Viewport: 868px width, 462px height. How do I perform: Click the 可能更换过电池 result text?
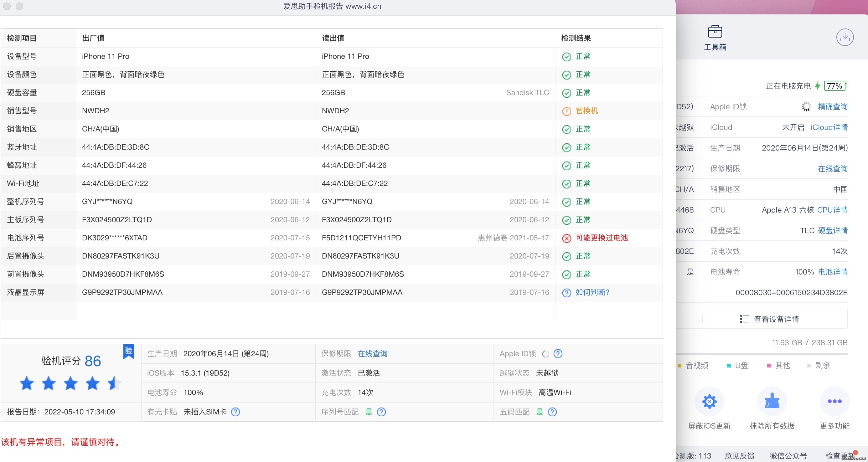(601, 238)
